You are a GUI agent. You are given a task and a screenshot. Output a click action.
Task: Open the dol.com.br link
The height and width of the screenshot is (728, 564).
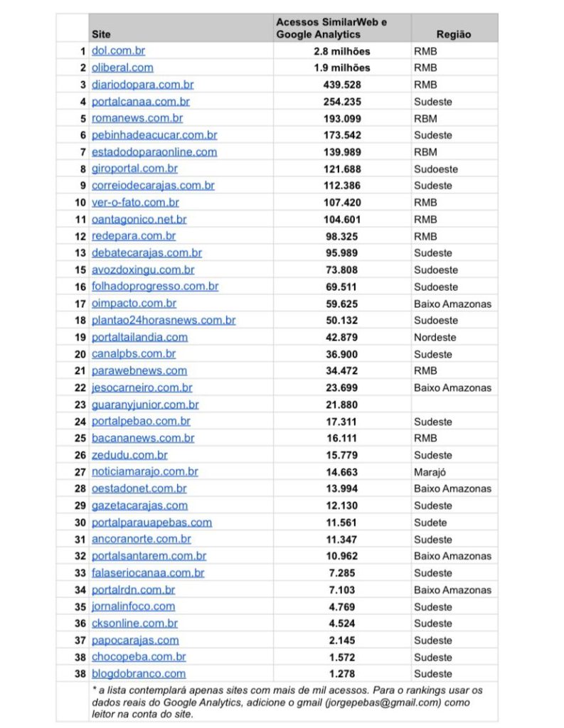click(118, 51)
